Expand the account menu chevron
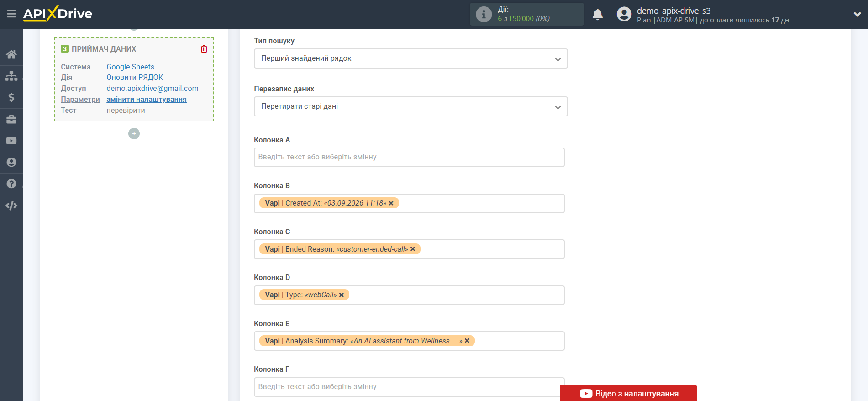 click(x=857, y=15)
